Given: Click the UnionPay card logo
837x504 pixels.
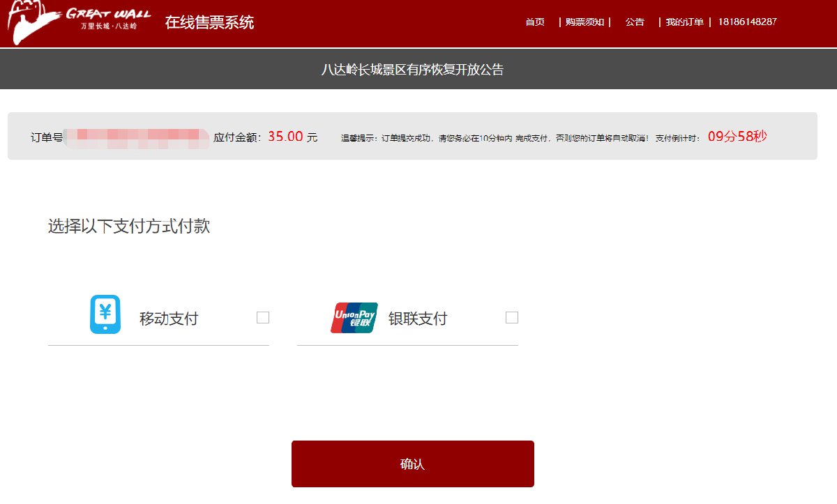Looking at the screenshot, I should pyautogui.click(x=354, y=318).
